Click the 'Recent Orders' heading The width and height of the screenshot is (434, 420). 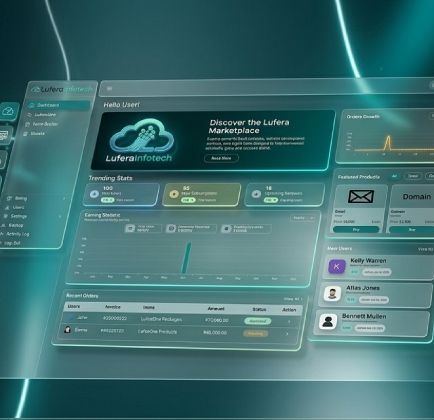tap(82, 296)
